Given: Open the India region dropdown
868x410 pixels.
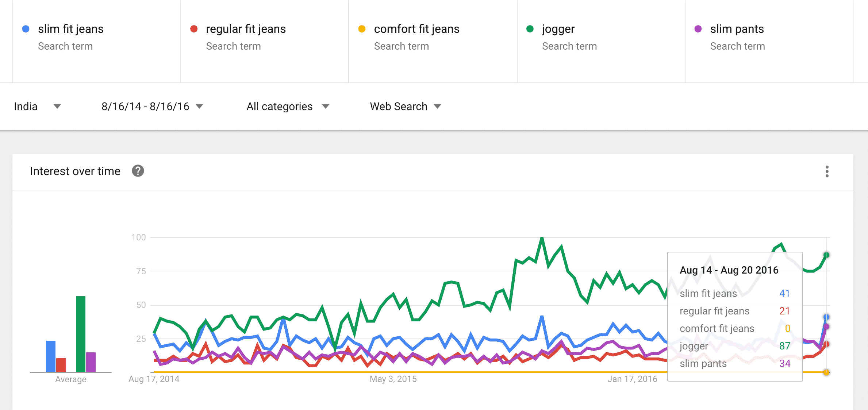Looking at the screenshot, I should pos(37,107).
